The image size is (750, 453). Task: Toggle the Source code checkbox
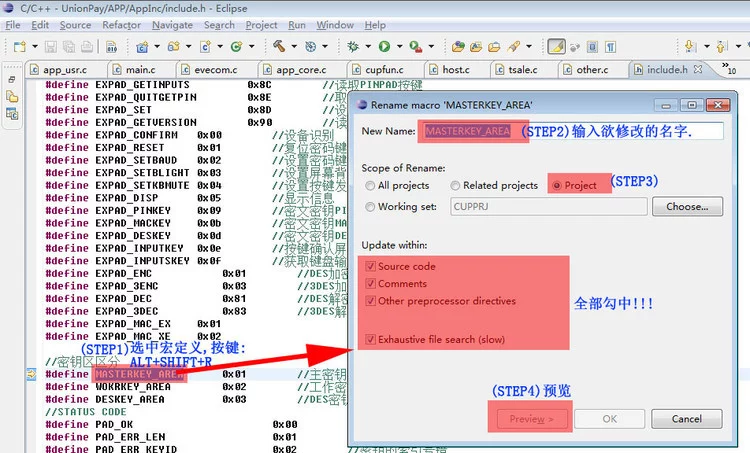pyautogui.click(x=372, y=267)
